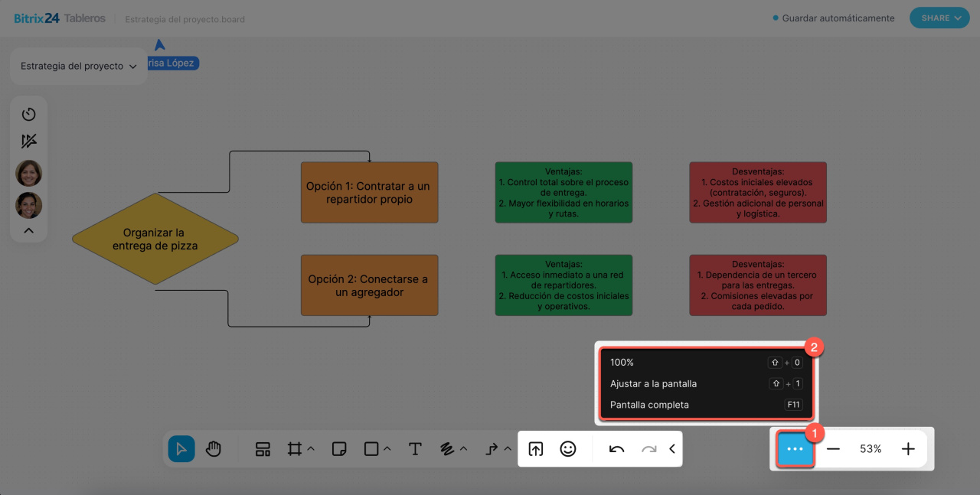Collapse the participants panel chevron
Image resolution: width=980 pixels, height=495 pixels.
click(29, 230)
